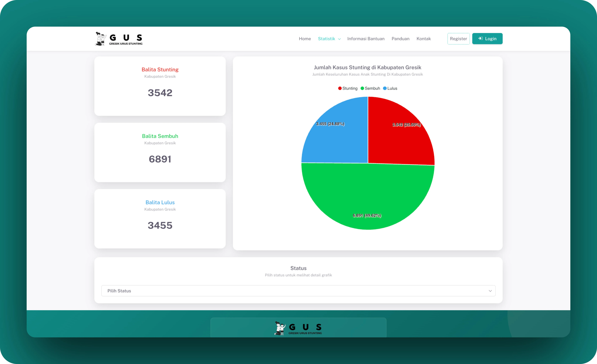Image resolution: width=597 pixels, height=364 pixels.
Task: Click the GUS logo in the header
Action: click(x=119, y=39)
